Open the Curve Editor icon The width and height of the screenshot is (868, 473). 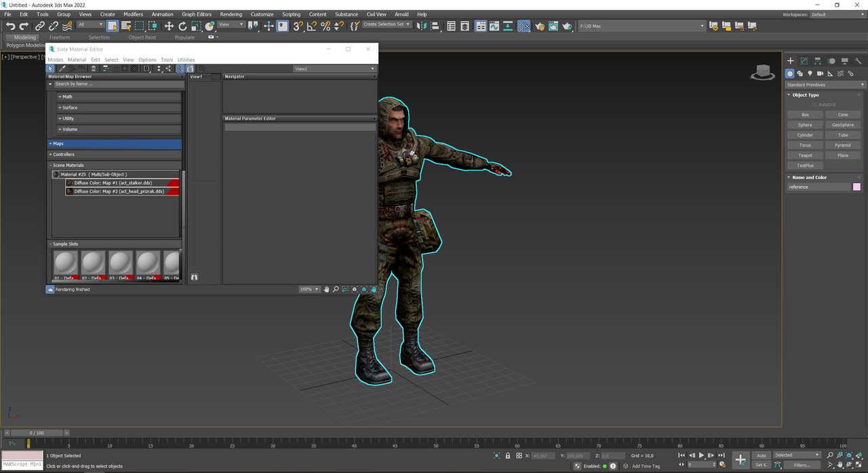[494, 26]
